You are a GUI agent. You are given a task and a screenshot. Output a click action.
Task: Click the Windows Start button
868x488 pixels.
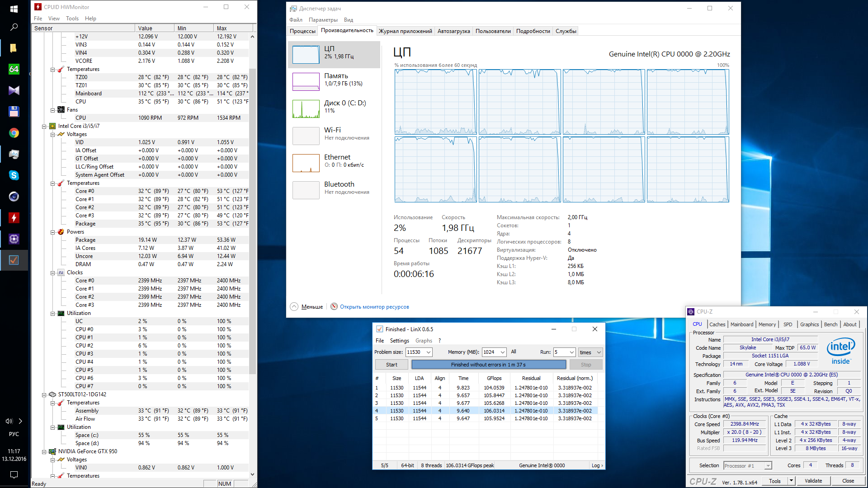tap(14, 9)
